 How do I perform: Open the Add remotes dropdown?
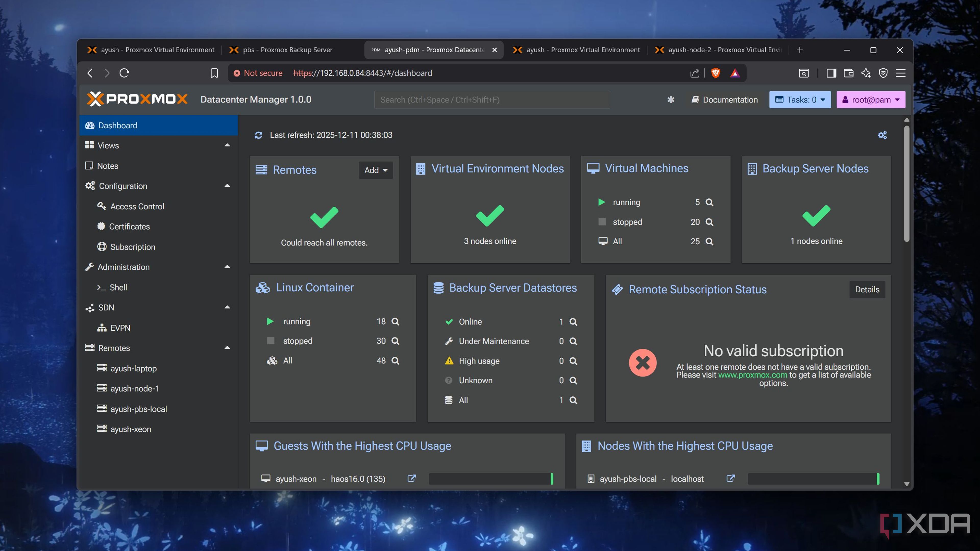coord(375,170)
